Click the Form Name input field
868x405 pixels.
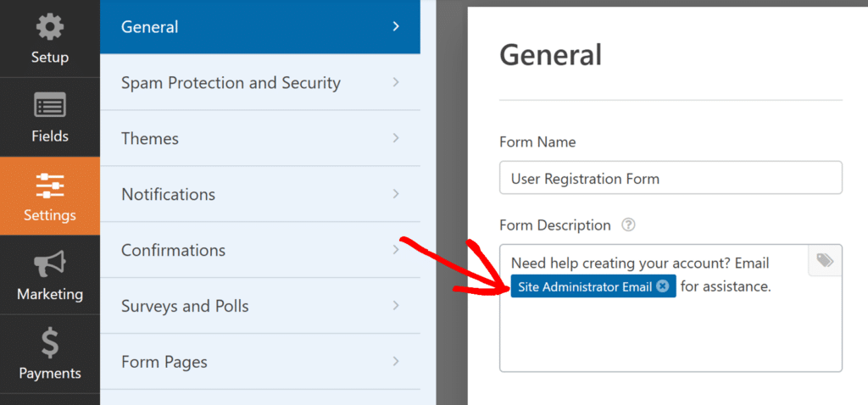(670, 179)
